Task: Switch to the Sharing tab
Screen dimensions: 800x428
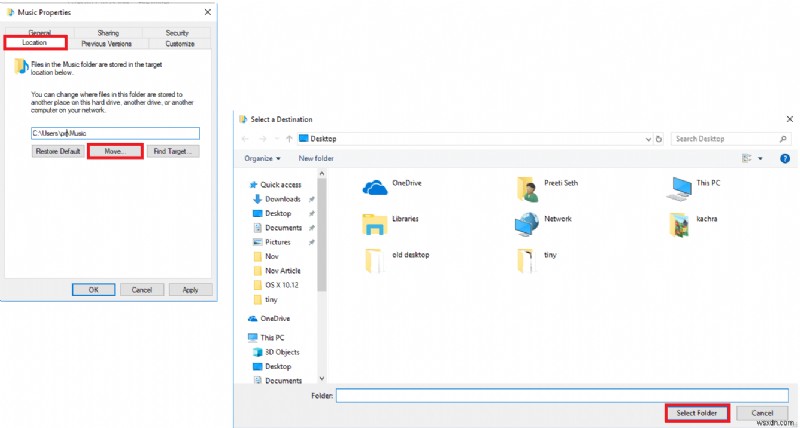Action: (108, 32)
